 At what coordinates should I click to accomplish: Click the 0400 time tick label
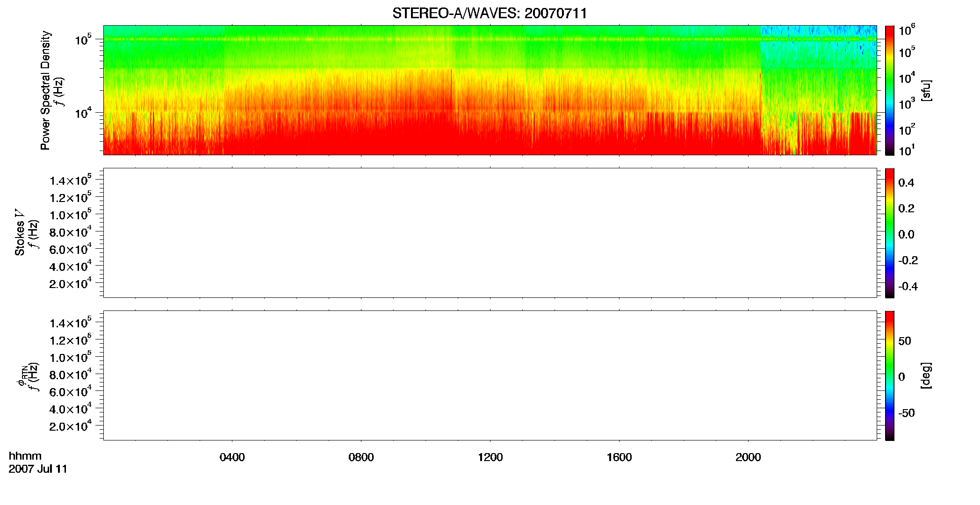pos(232,457)
